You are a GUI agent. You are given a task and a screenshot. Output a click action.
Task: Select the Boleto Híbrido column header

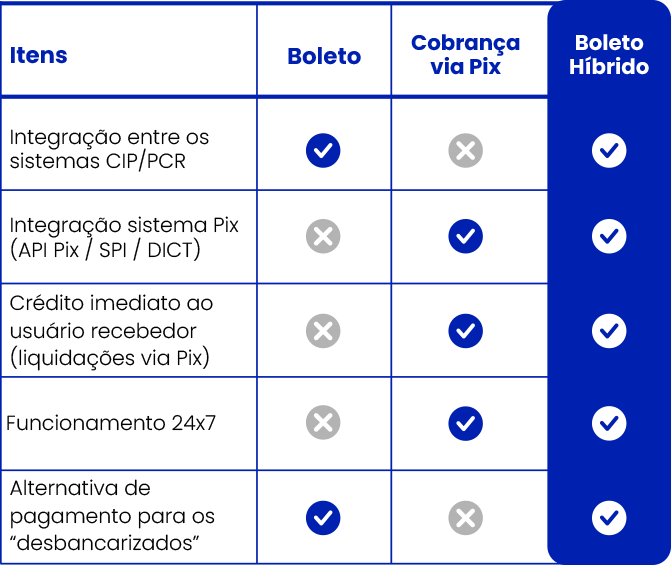point(609,54)
